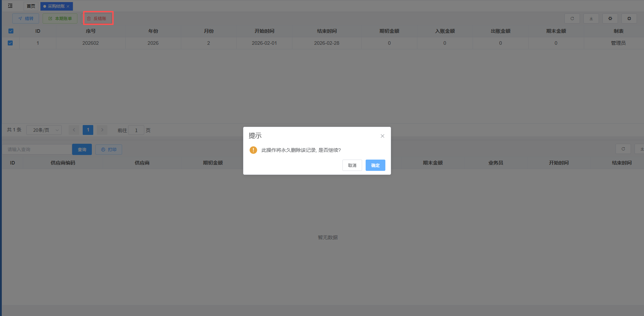Confirm deletion with 确定 button
Screen dimensions: 644x316
tap(375, 165)
